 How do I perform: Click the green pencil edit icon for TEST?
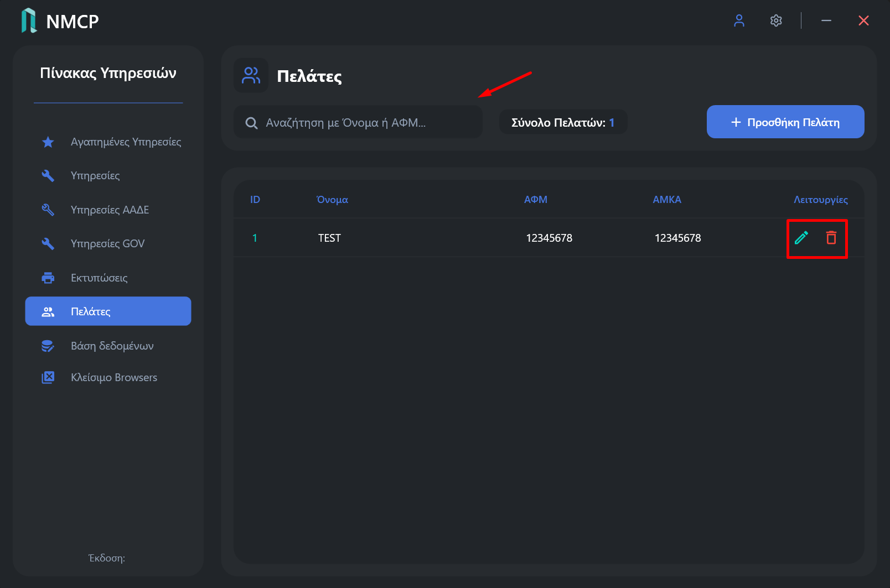click(801, 238)
